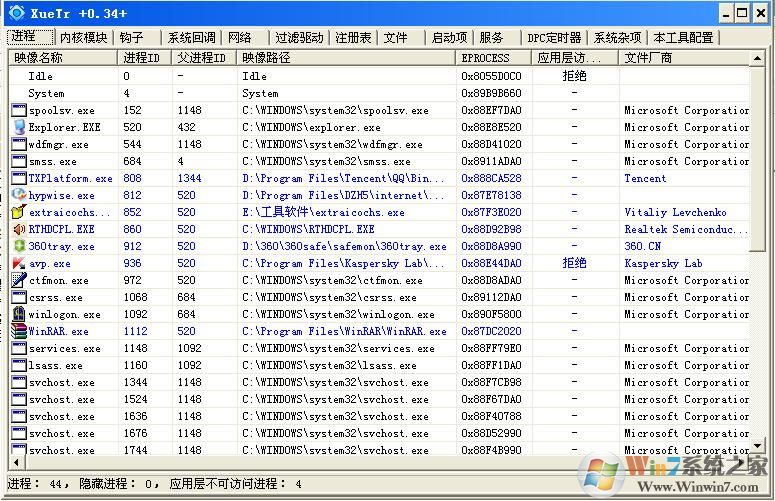
Task: Click the vertical scrollbar down arrow
Action: [x=757, y=446]
